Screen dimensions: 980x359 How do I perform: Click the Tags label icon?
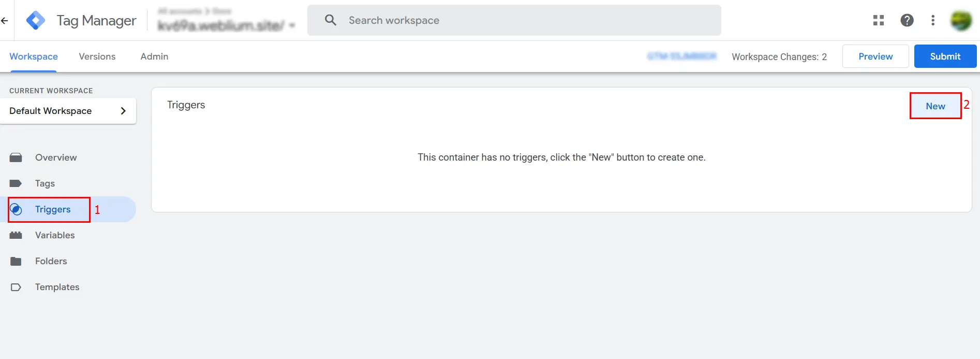(16, 183)
